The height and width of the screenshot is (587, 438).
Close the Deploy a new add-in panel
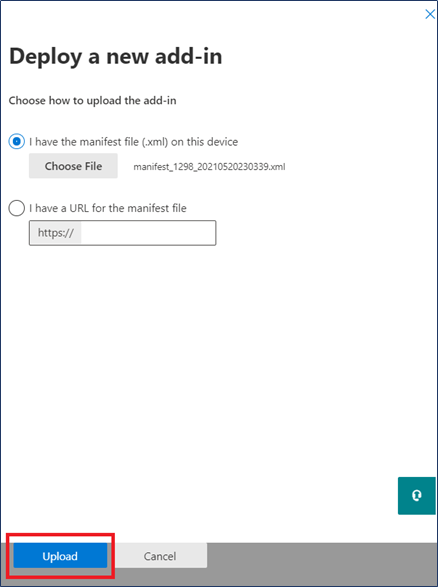tap(430, 14)
